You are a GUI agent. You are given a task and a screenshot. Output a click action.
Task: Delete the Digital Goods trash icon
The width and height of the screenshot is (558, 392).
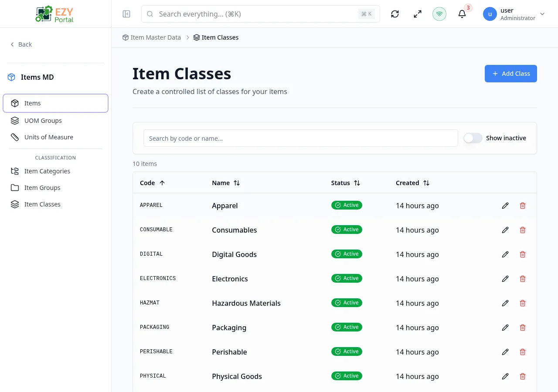(523, 254)
